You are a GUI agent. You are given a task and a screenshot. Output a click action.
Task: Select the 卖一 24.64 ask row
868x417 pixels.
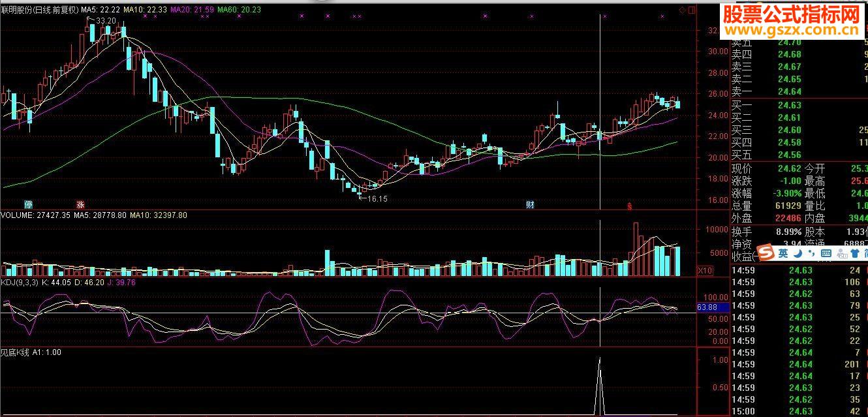click(x=798, y=91)
